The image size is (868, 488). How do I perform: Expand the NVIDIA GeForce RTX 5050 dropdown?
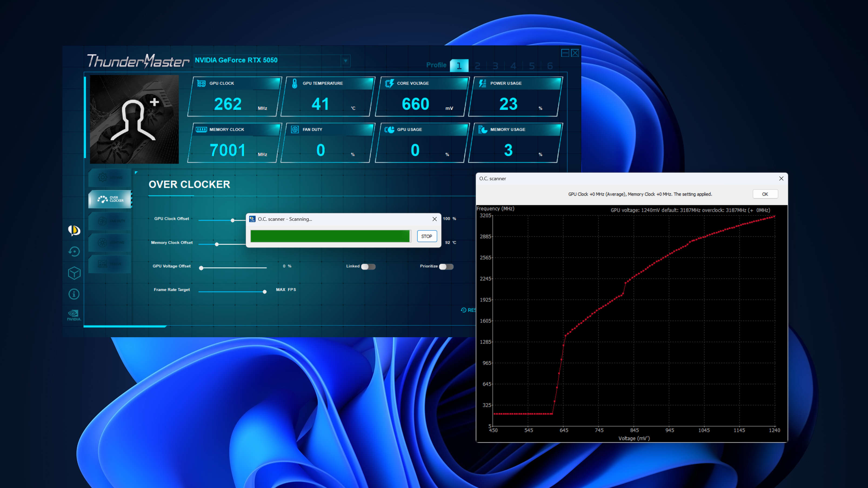click(x=345, y=61)
